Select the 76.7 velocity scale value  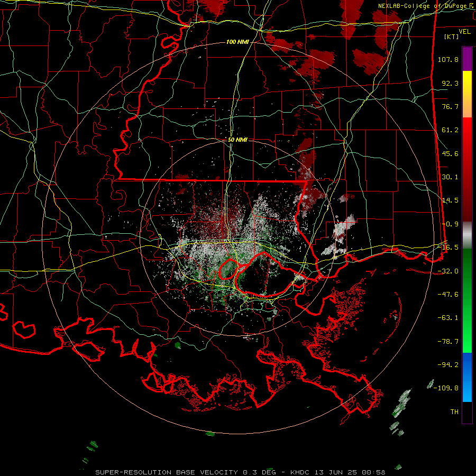click(x=450, y=106)
